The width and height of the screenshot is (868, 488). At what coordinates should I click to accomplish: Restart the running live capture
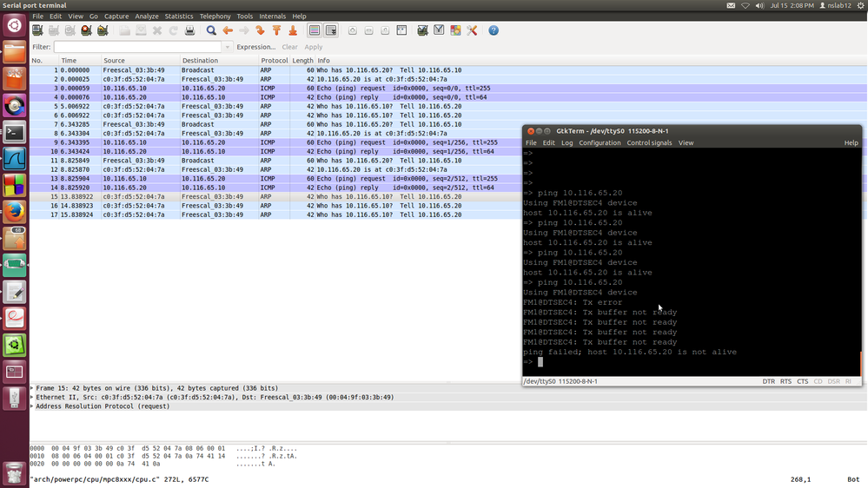(103, 30)
